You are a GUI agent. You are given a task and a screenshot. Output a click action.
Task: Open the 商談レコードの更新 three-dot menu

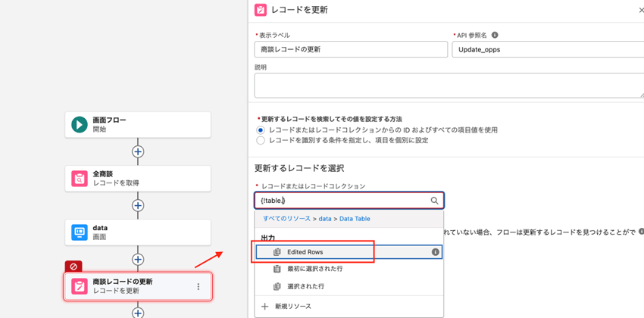tap(199, 287)
